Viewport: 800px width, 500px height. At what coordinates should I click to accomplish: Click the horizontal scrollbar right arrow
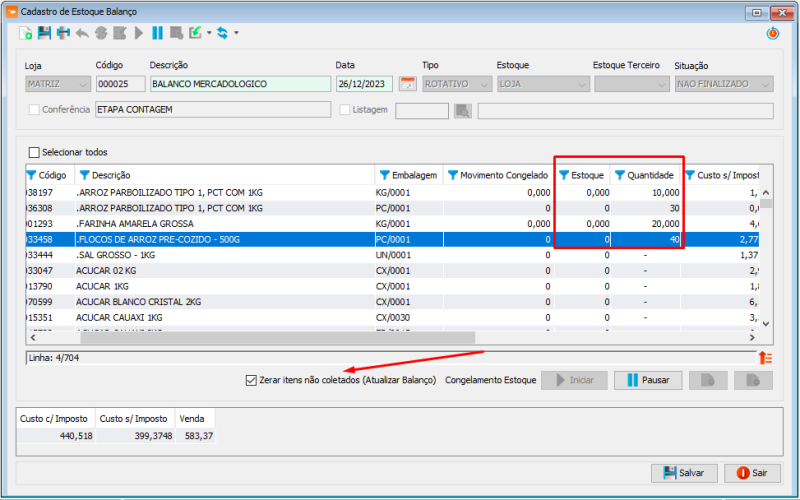tap(752, 337)
